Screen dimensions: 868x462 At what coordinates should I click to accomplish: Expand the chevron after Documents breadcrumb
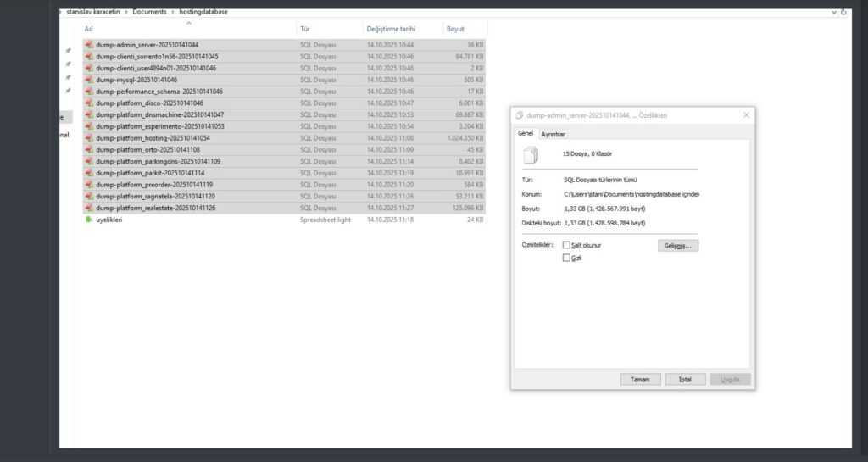[171, 12]
